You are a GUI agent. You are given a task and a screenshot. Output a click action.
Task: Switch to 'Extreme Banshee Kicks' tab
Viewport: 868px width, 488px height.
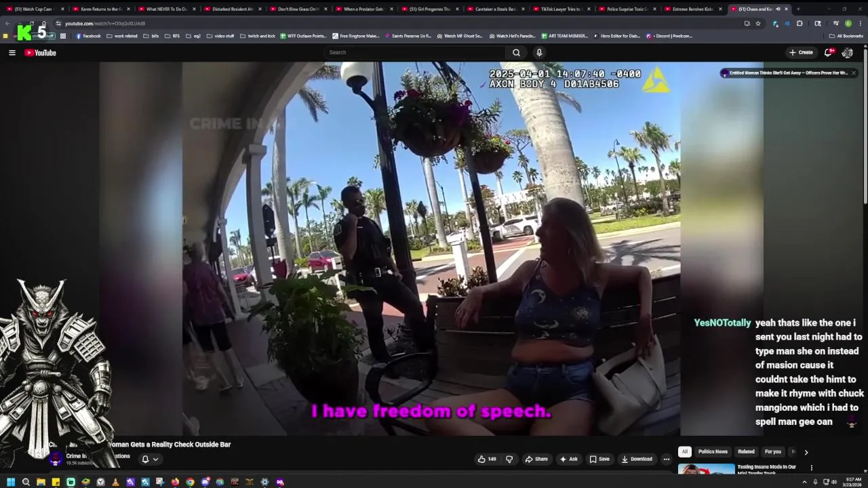pos(692,9)
